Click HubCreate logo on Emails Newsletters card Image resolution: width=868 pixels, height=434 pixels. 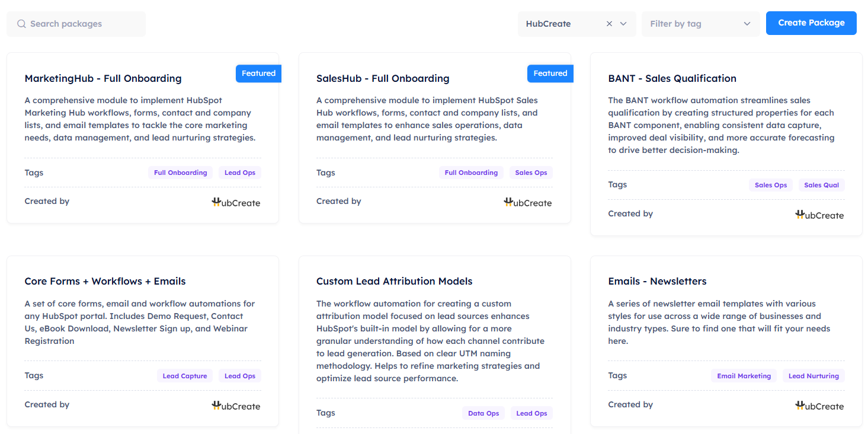click(819, 406)
